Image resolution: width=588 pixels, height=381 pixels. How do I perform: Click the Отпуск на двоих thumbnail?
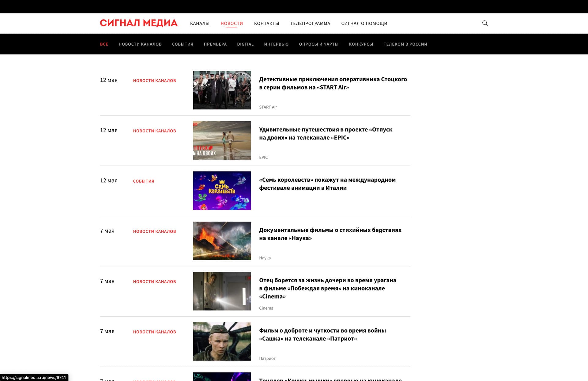point(222,140)
